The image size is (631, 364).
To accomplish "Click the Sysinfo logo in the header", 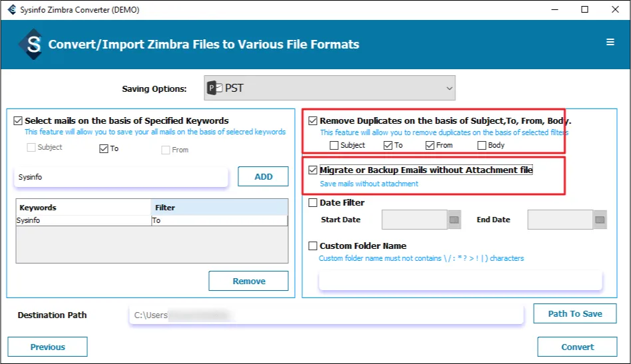I will click(31, 45).
